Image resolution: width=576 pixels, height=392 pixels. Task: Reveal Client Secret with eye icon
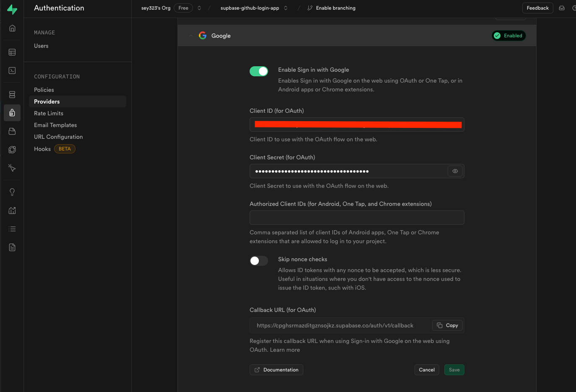click(455, 171)
